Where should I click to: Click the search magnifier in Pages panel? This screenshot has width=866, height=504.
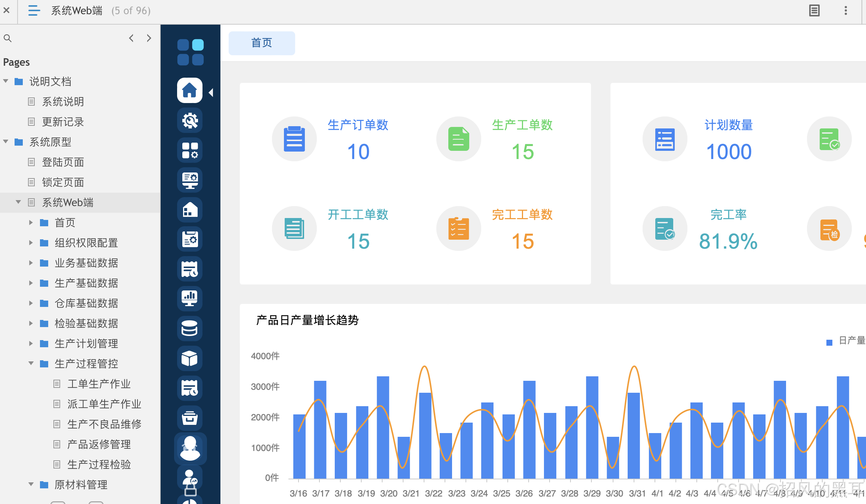[x=7, y=38]
